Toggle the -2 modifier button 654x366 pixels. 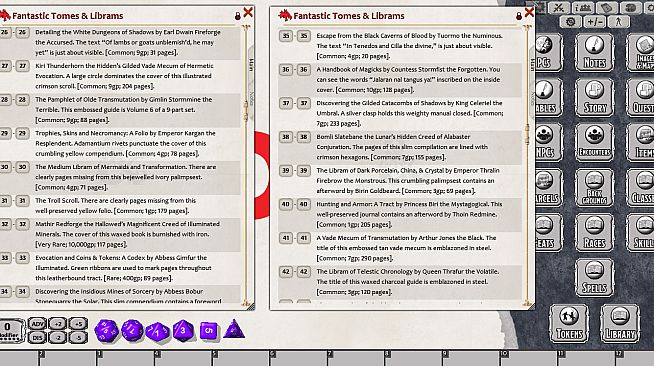58,337
